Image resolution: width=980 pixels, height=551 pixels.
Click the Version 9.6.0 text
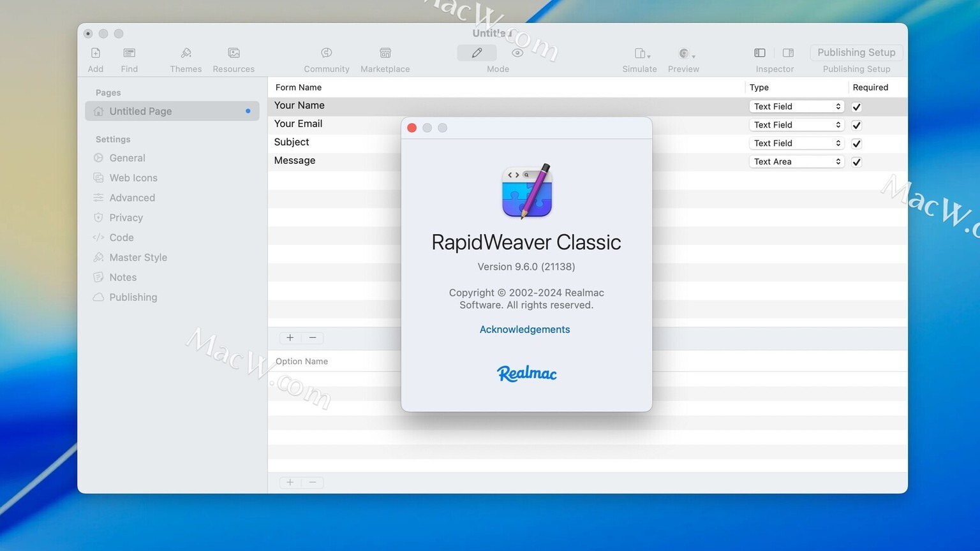pyautogui.click(x=526, y=267)
